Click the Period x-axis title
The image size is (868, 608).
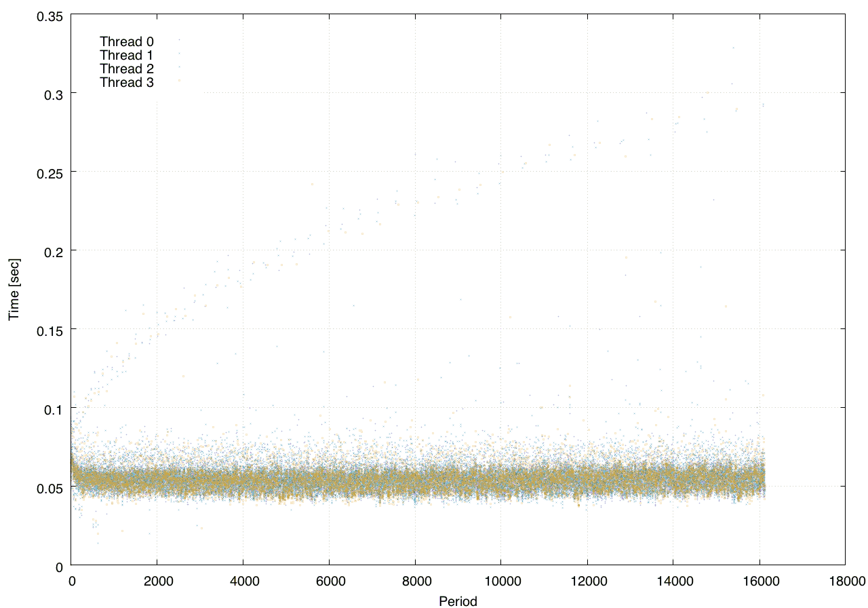[458, 601]
